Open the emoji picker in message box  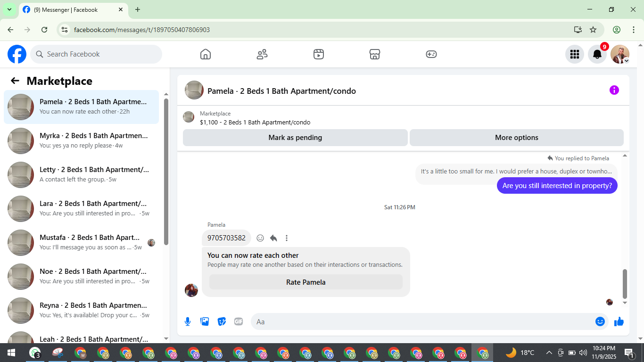click(600, 321)
